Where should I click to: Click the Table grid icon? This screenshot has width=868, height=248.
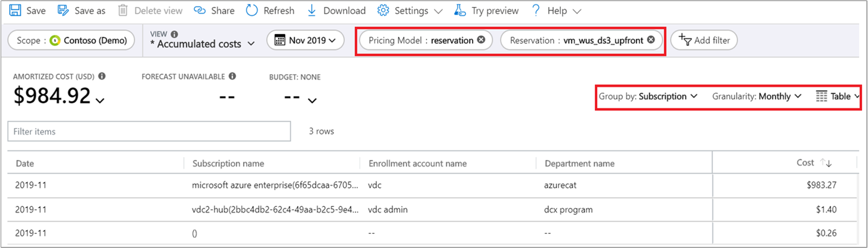pos(821,97)
